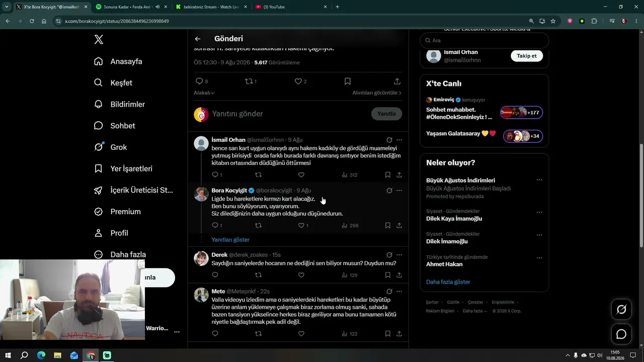View analytics of İsmail Orhan's reply
This screenshot has height=362, width=644.
[x=349, y=175]
